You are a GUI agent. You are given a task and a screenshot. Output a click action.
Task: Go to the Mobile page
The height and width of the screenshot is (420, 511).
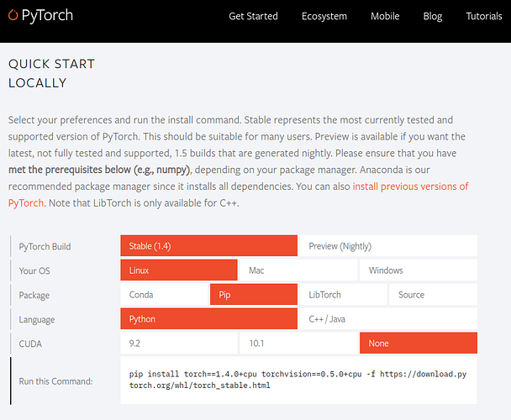[385, 16]
